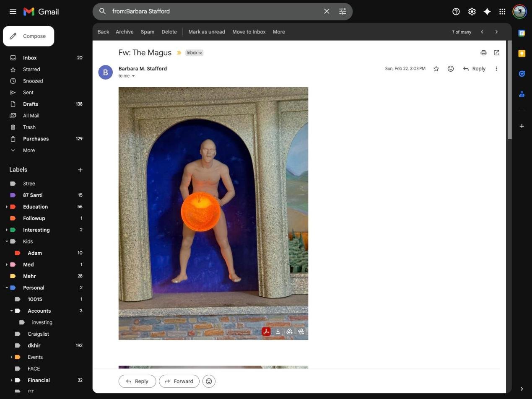532x399 pixels.
Task: Save the image attachment to Drive
Action: point(289,332)
